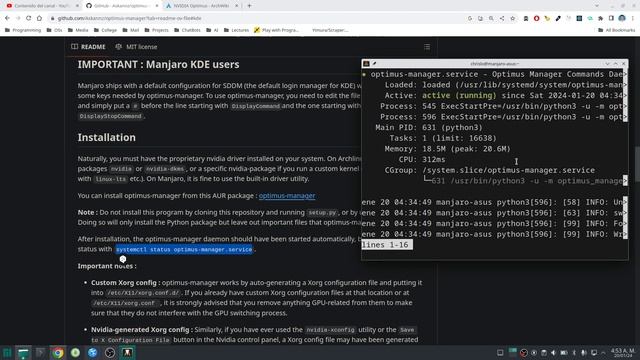Open OBS Studio from the taskbar
640x360 pixels.
110,353
